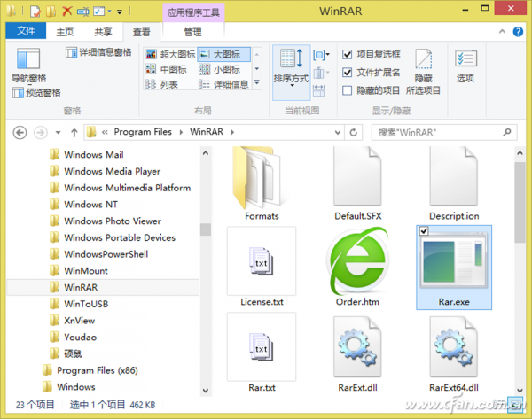The width and height of the screenshot is (532, 419).
Task: Switch to the Share tab
Action: (x=103, y=32)
